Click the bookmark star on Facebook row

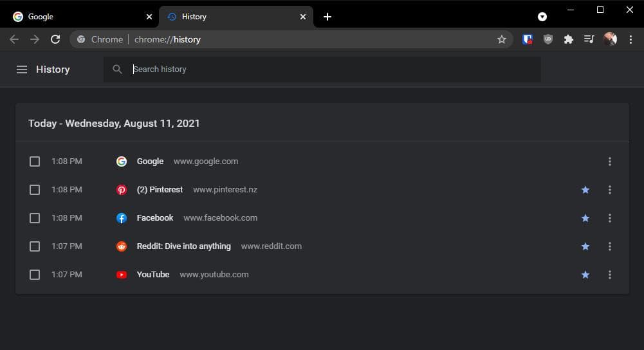tap(585, 218)
